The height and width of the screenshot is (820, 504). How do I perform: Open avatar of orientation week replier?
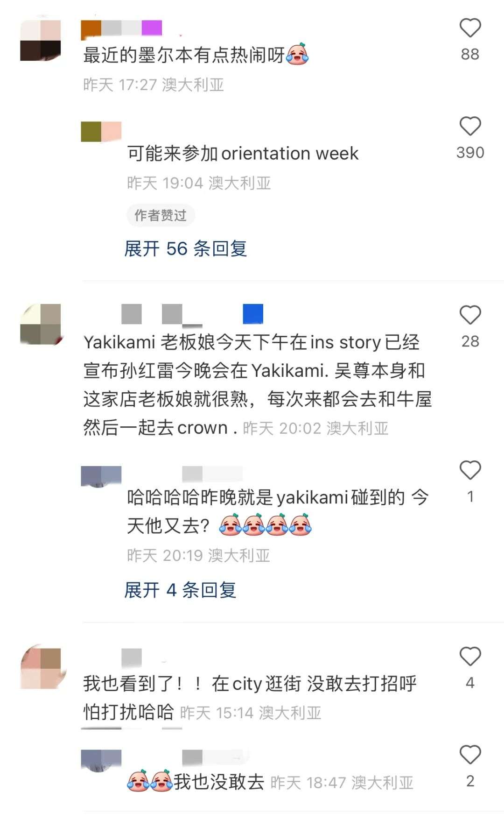click(x=101, y=132)
